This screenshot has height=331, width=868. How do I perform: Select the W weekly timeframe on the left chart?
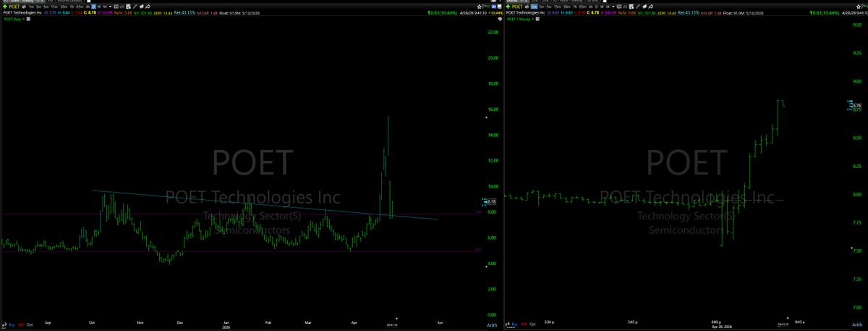pyautogui.click(x=99, y=7)
